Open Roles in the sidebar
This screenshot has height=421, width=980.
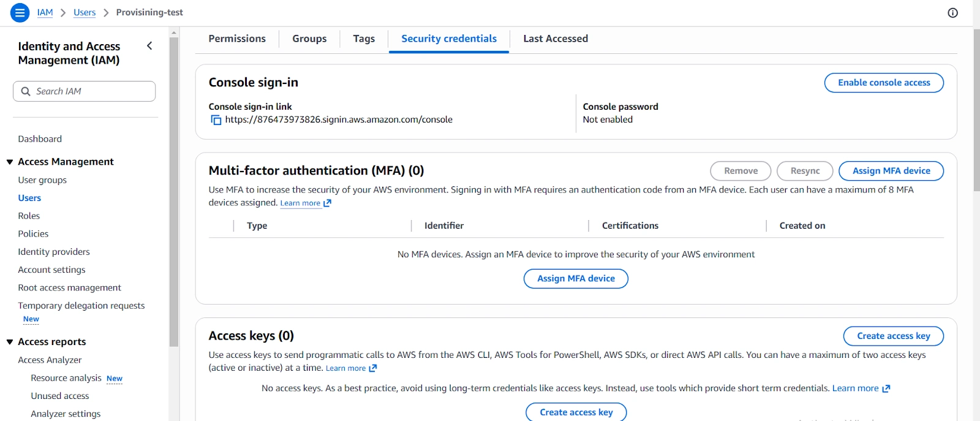[x=29, y=216]
